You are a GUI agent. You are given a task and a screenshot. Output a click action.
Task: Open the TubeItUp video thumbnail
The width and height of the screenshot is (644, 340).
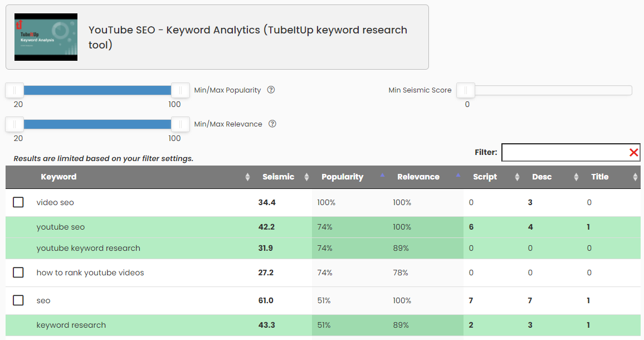coord(46,37)
